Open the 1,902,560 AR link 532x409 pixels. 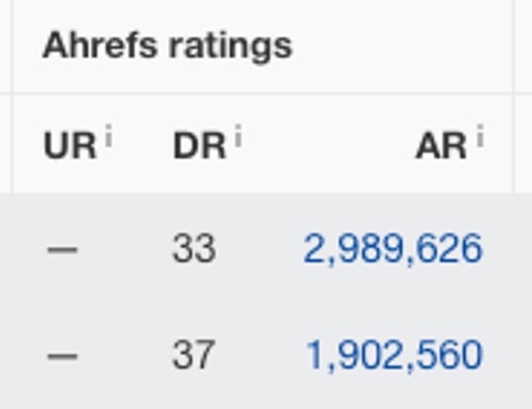394,356
